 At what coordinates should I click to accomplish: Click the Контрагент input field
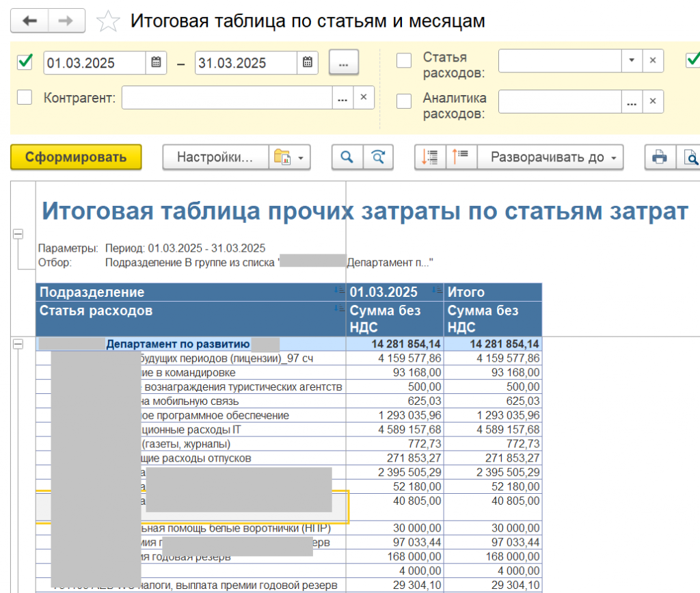tap(227, 97)
